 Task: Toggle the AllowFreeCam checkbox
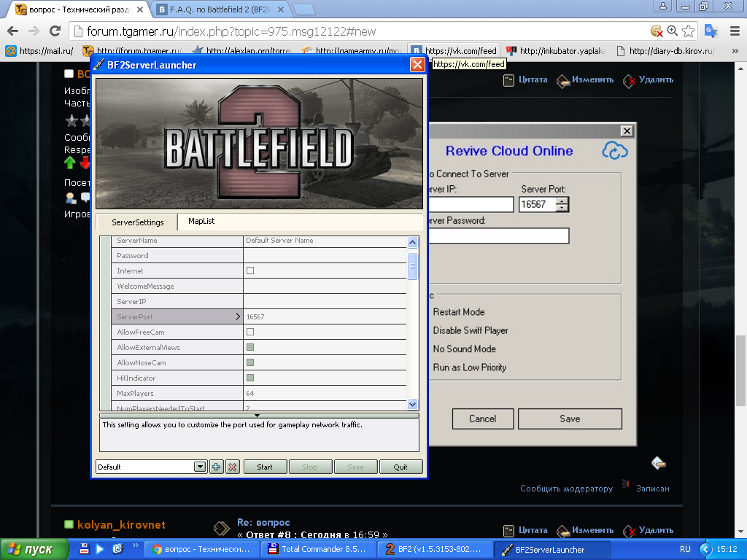click(x=250, y=332)
